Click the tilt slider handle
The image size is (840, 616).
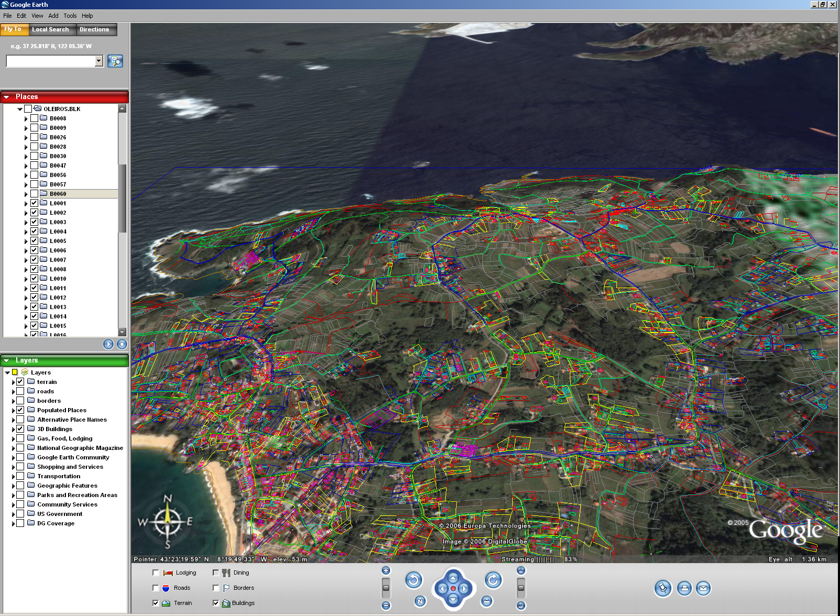pyautogui.click(x=521, y=588)
